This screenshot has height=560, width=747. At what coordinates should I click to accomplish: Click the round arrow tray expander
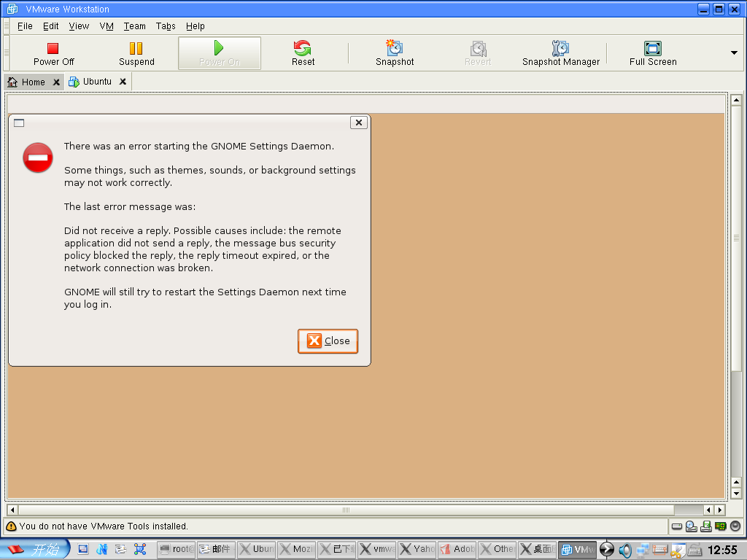pos(606,549)
